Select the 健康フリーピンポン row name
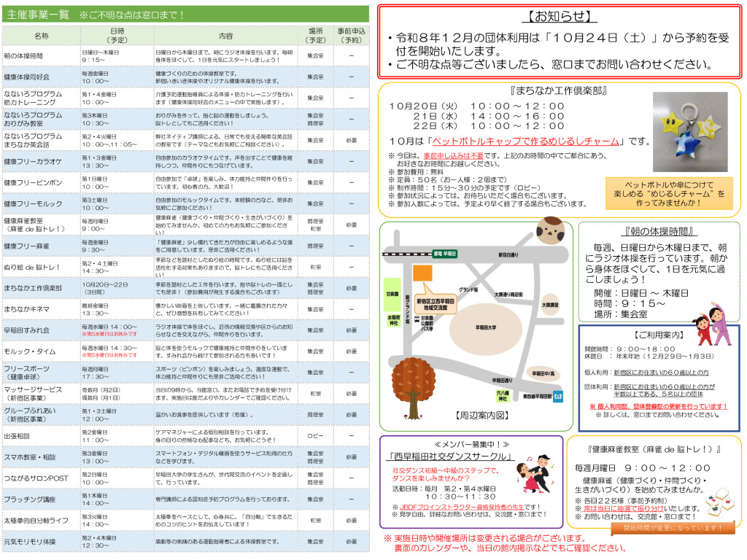Screen dimensions: 747x560 click(x=33, y=182)
